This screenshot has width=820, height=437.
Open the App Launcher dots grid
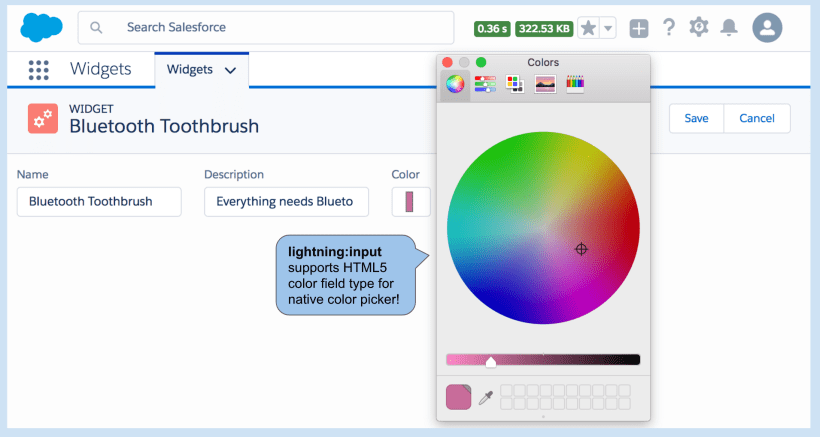(39, 70)
